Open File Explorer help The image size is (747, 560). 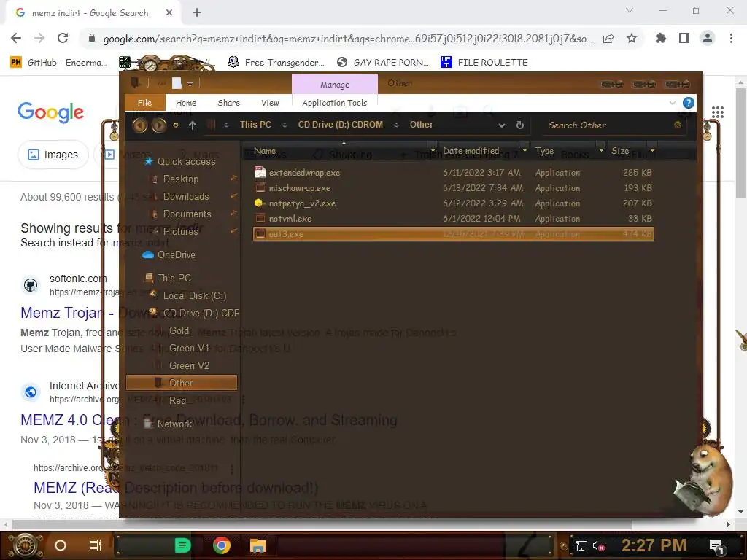coord(689,103)
